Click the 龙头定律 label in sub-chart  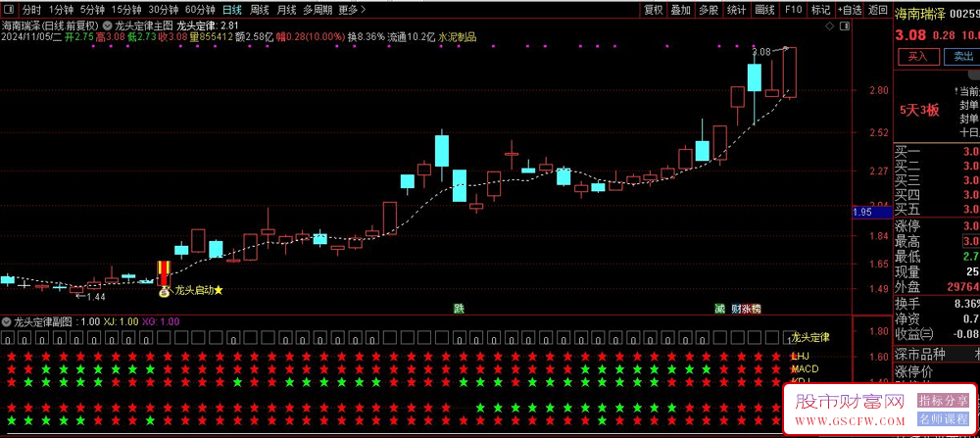click(x=810, y=337)
